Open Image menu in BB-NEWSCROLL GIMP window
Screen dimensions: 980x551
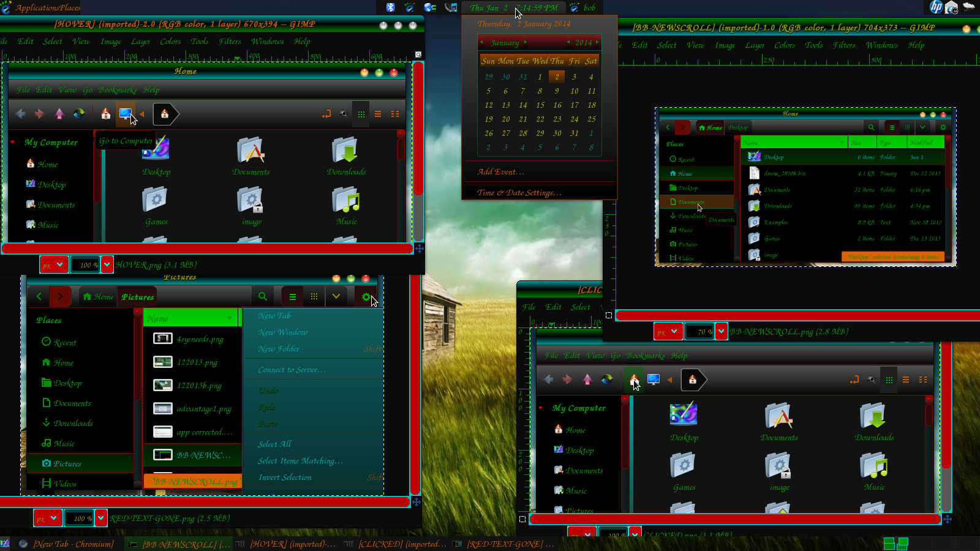[725, 45]
